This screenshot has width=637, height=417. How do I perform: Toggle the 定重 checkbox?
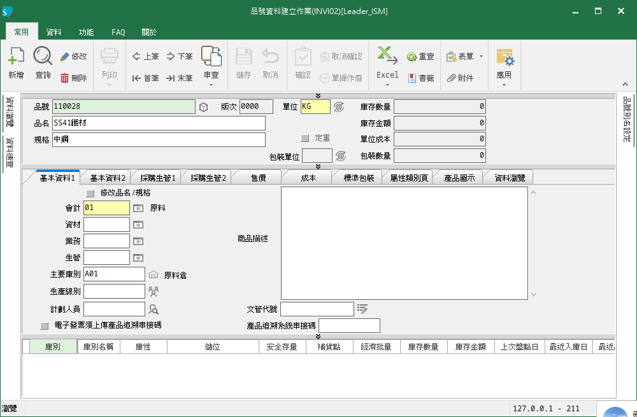[305, 138]
